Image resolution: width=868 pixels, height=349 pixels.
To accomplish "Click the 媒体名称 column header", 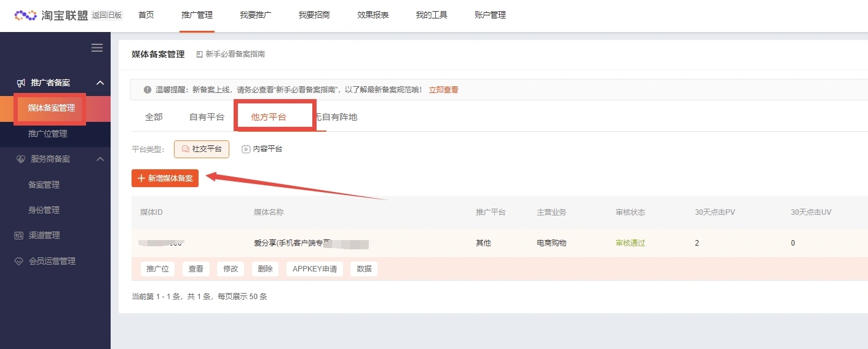I will 269,212.
